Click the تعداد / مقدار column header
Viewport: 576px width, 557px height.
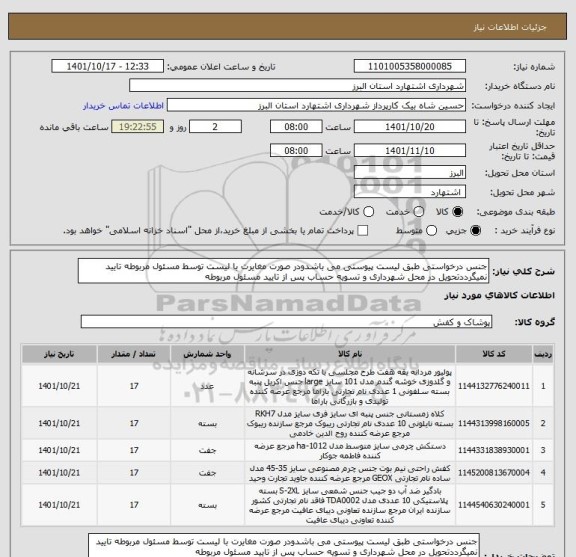[134, 354]
